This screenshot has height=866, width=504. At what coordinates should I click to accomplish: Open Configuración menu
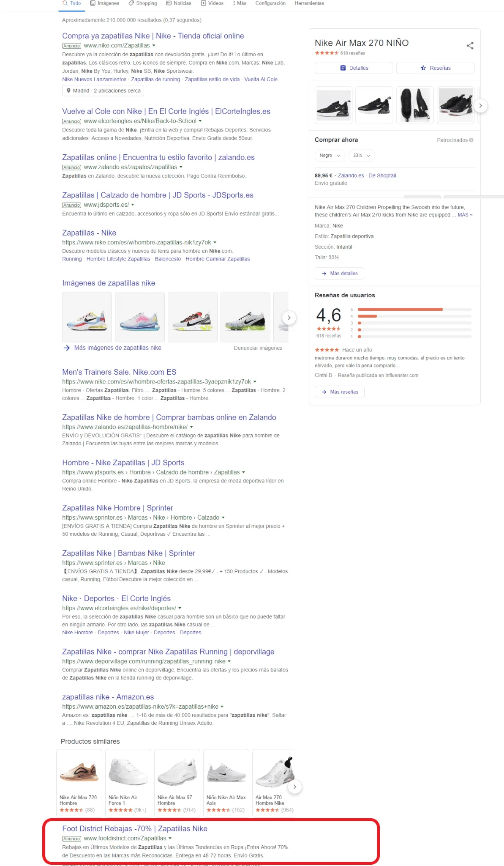(270, 3)
